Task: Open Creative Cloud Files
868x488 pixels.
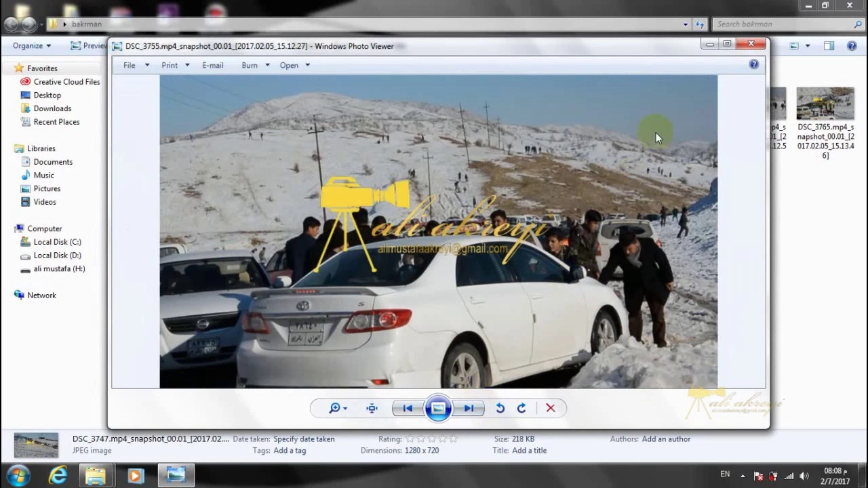Action: tap(66, 81)
